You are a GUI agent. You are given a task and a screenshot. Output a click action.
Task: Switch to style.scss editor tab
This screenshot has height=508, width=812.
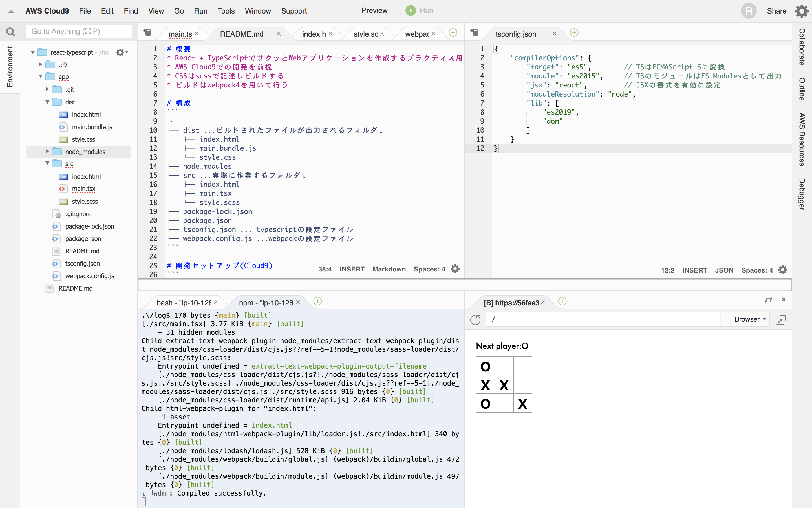pyautogui.click(x=366, y=34)
